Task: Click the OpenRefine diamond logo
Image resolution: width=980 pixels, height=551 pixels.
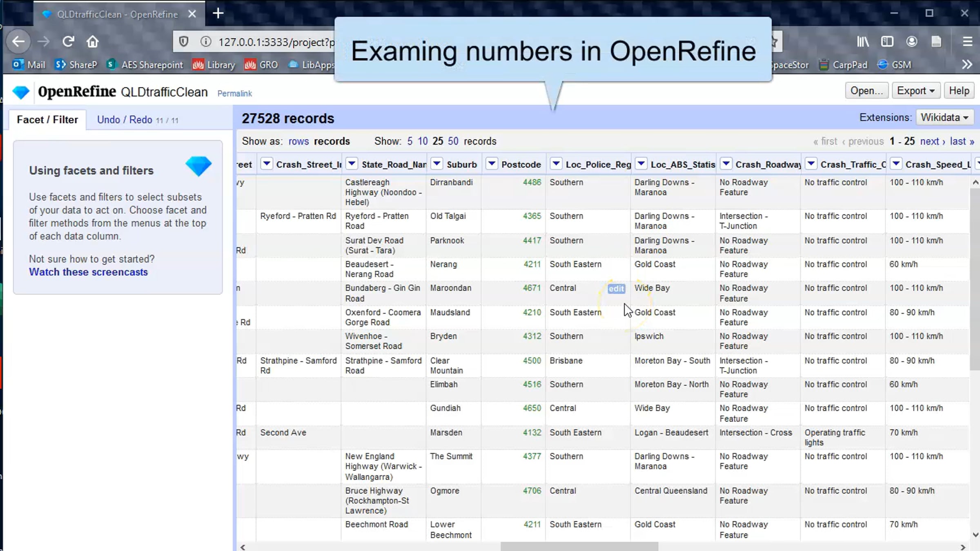Action: 21,92
